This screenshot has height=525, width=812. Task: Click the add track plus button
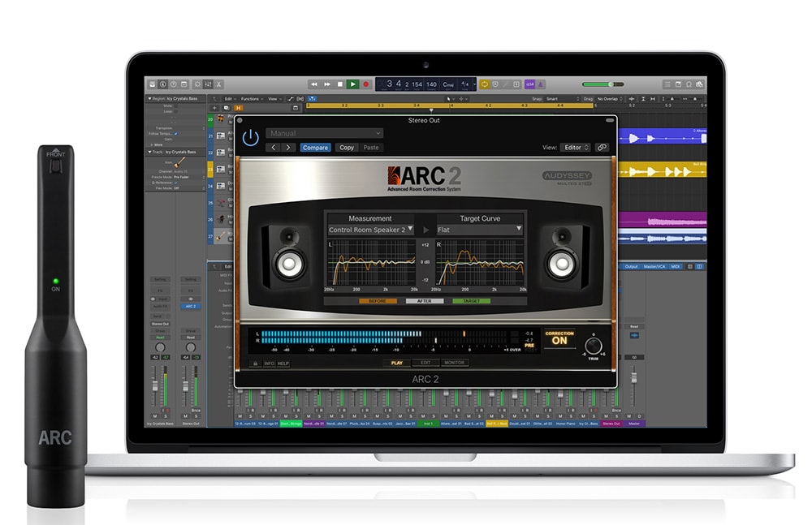[214, 108]
